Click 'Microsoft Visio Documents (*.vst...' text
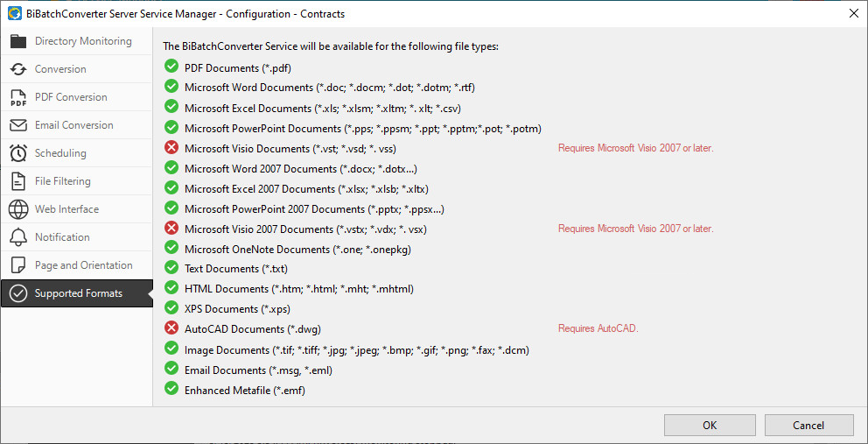Viewport: 868px width, 444px height. (290, 149)
